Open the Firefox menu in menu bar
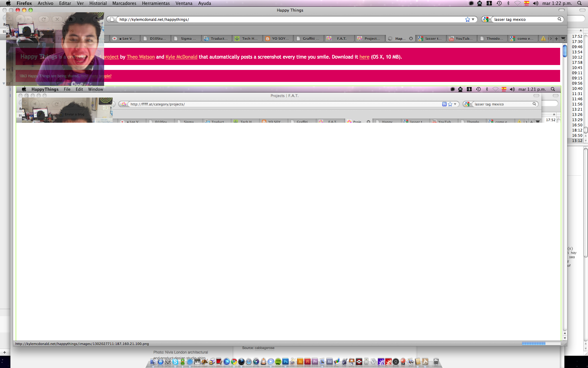This screenshot has height=368, width=588. pyautogui.click(x=24, y=3)
